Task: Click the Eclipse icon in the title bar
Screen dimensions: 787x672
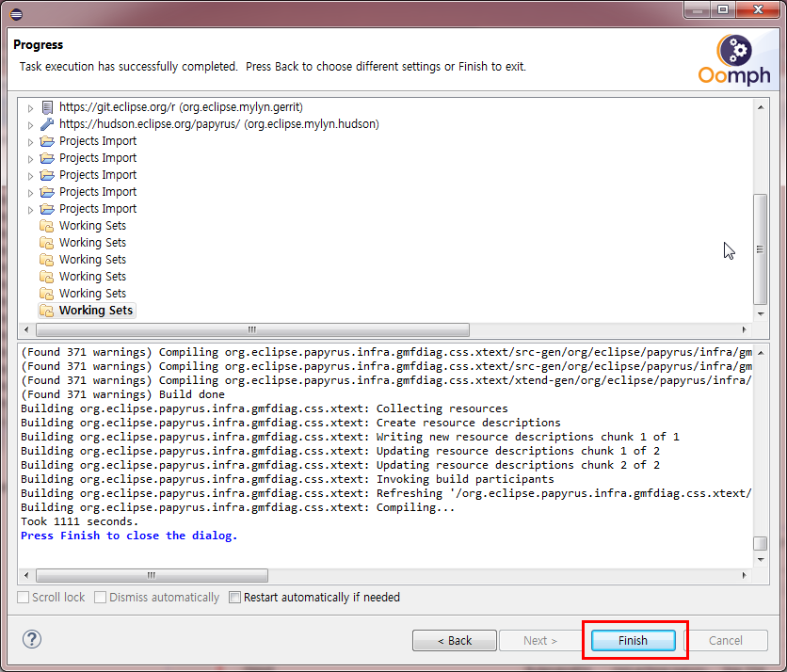Action: tap(16, 14)
